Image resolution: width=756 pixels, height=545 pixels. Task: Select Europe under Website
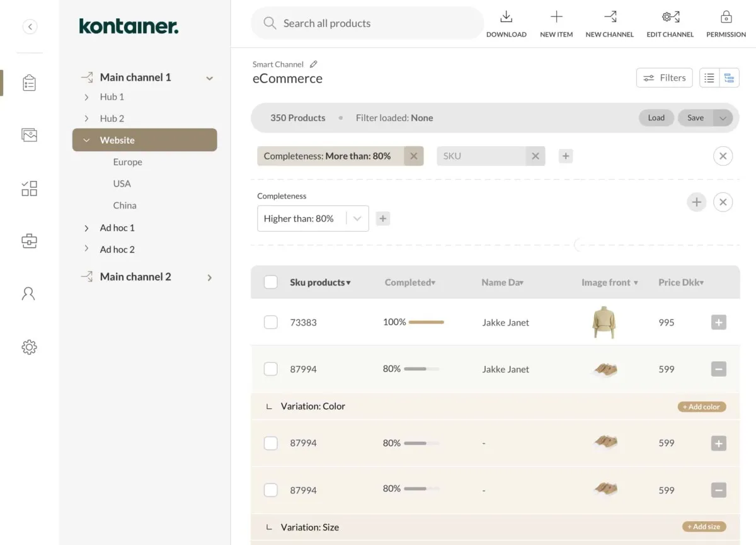click(127, 162)
